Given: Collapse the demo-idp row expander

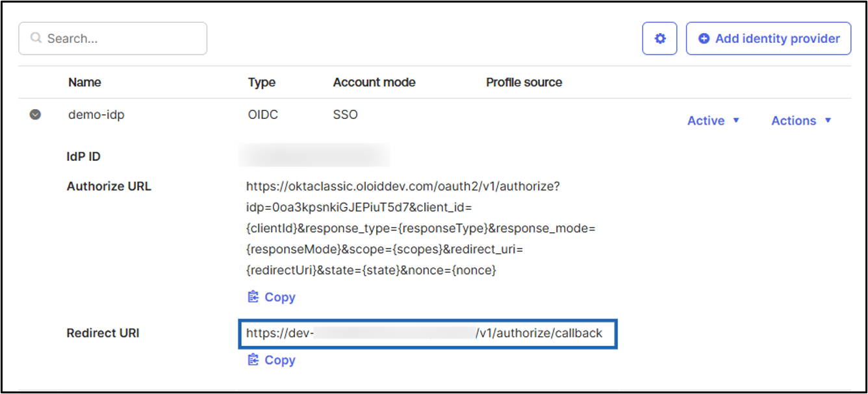Looking at the screenshot, I should [35, 115].
